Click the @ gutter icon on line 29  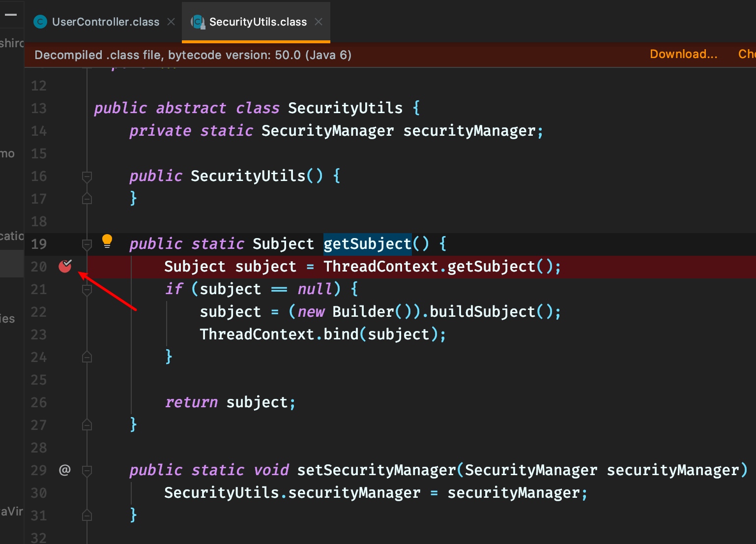(65, 470)
